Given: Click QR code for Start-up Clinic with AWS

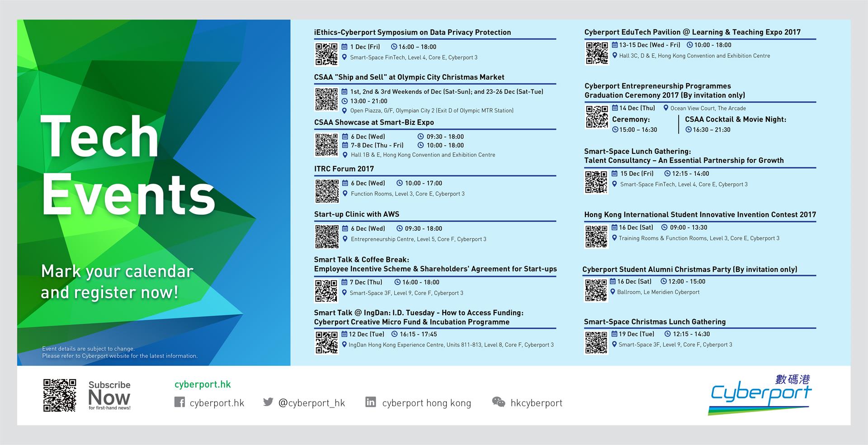Looking at the screenshot, I should [326, 237].
